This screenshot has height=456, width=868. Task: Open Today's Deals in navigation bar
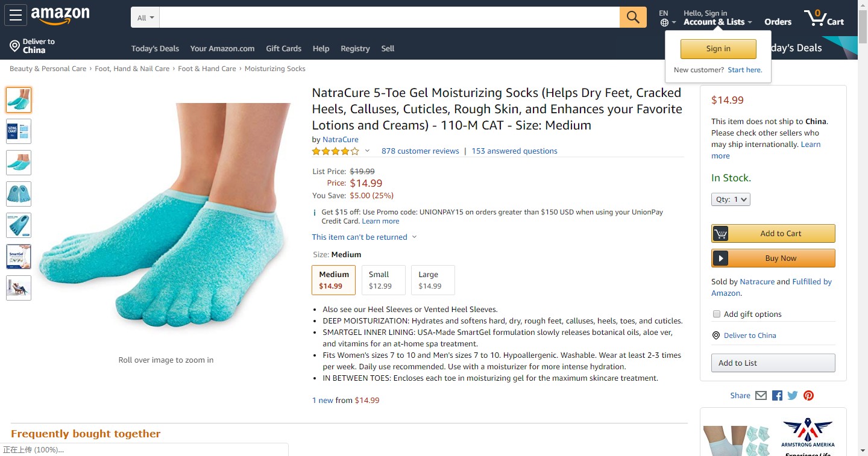155,49
